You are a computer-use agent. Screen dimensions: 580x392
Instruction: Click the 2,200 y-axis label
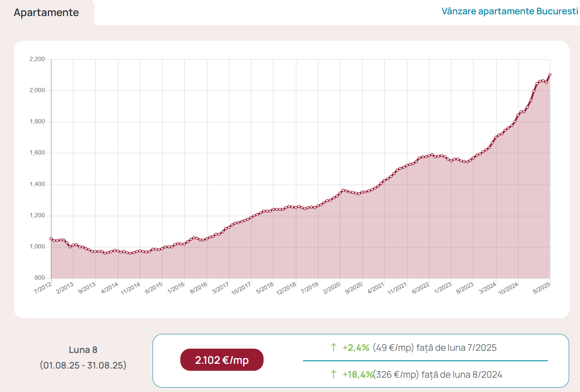click(x=37, y=59)
